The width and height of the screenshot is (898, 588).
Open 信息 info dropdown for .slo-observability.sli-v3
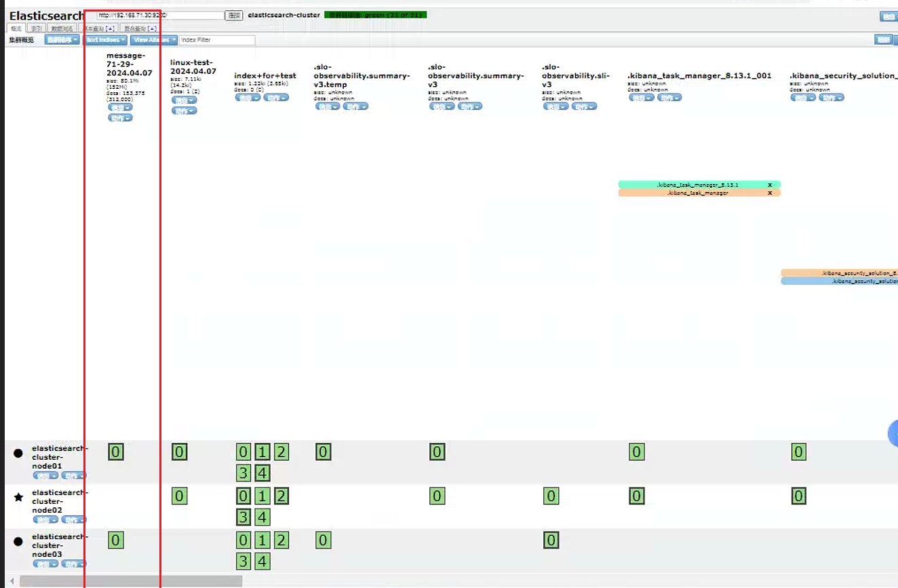pos(555,106)
